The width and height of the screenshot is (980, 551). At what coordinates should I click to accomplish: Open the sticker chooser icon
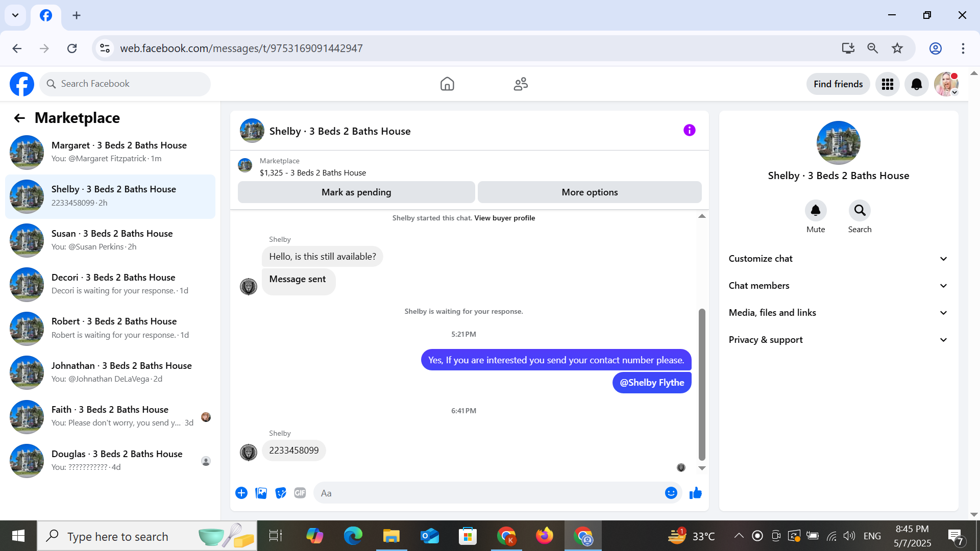pos(280,493)
